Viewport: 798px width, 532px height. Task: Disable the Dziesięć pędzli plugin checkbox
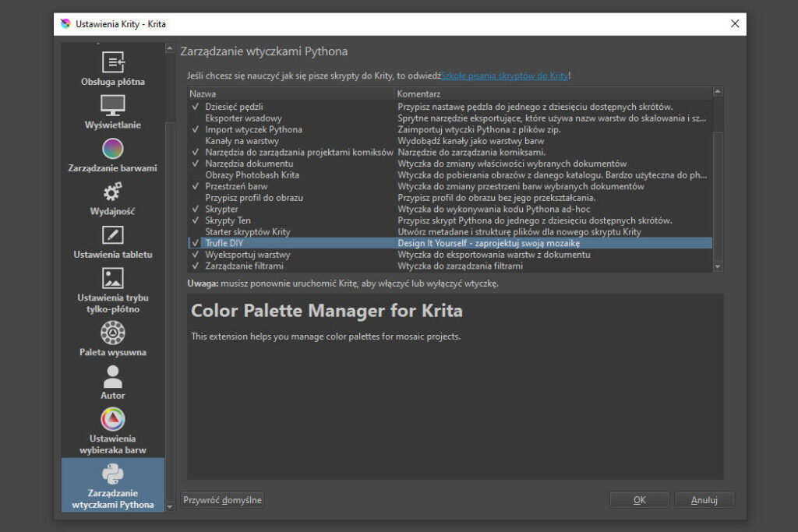[196, 107]
